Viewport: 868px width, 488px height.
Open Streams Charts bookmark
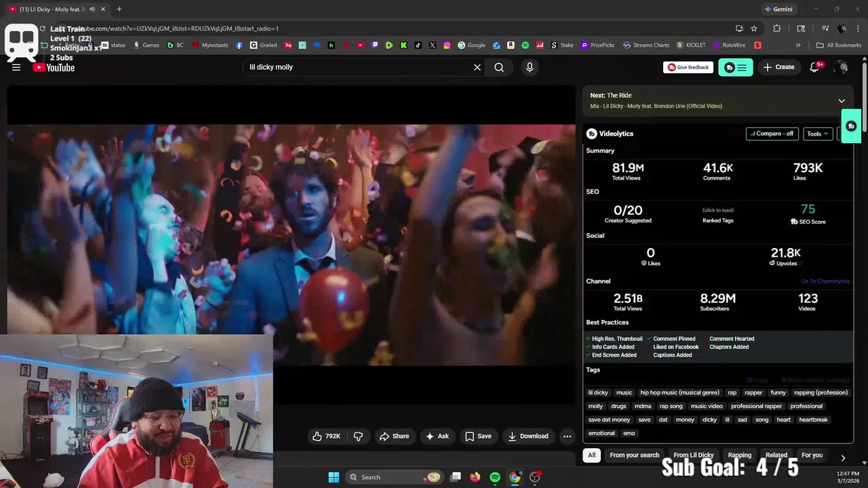(646, 45)
